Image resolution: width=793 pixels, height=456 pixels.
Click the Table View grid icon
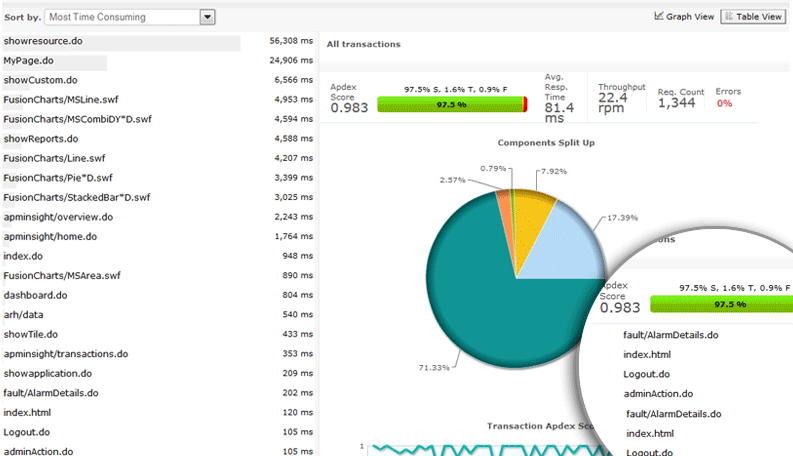click(x=729, y=17)
